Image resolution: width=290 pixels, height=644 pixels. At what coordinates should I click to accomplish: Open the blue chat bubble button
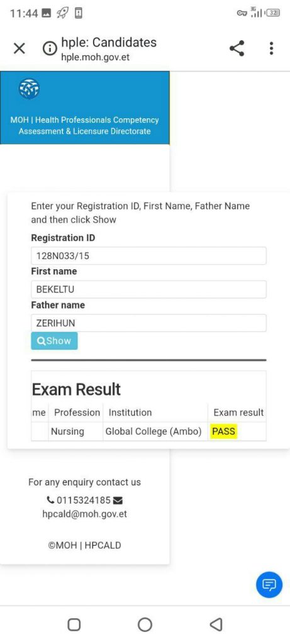[x=269, y=584]
